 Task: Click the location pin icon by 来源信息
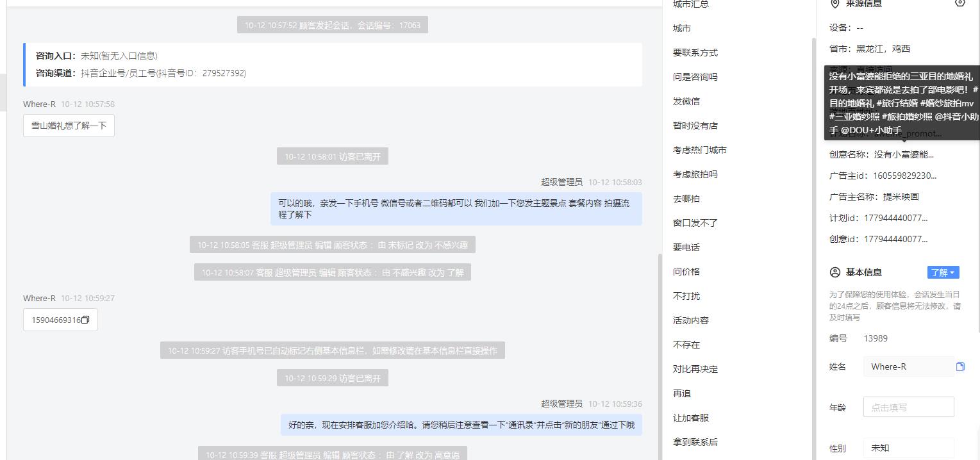[x=835, y=3]
